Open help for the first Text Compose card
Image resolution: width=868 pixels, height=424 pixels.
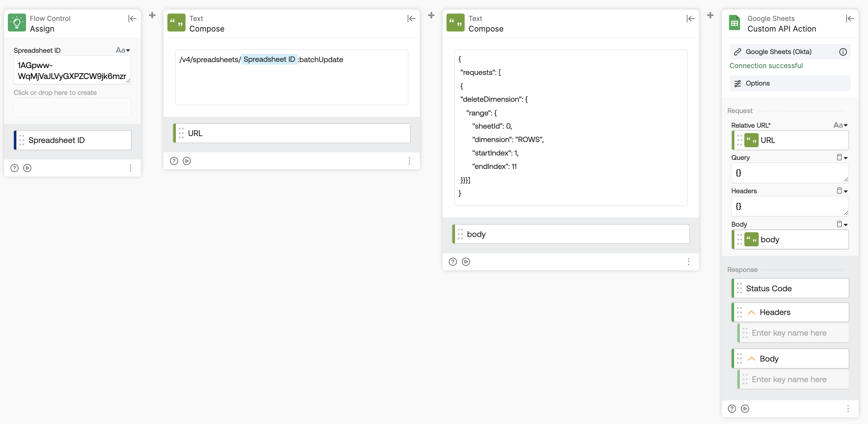tap(174, 161)
